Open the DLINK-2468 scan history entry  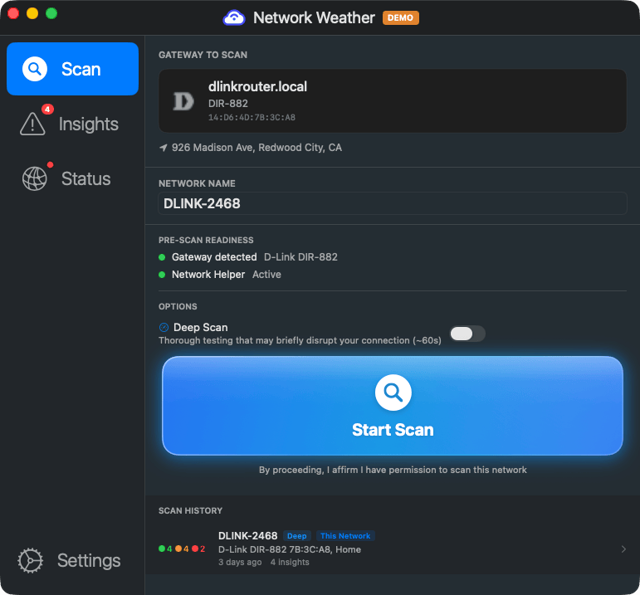pos(392,549)
